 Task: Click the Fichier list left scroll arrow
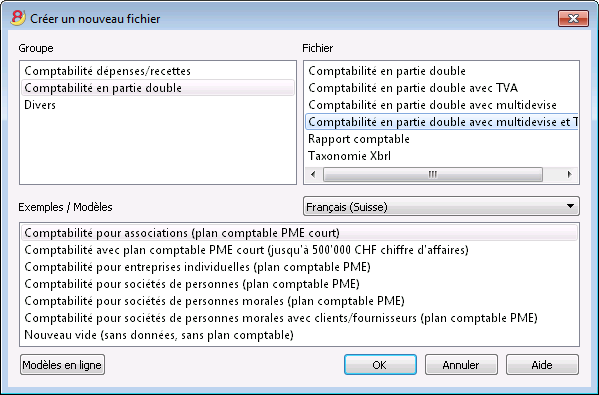pyautogui.click(x=313, y=175)
